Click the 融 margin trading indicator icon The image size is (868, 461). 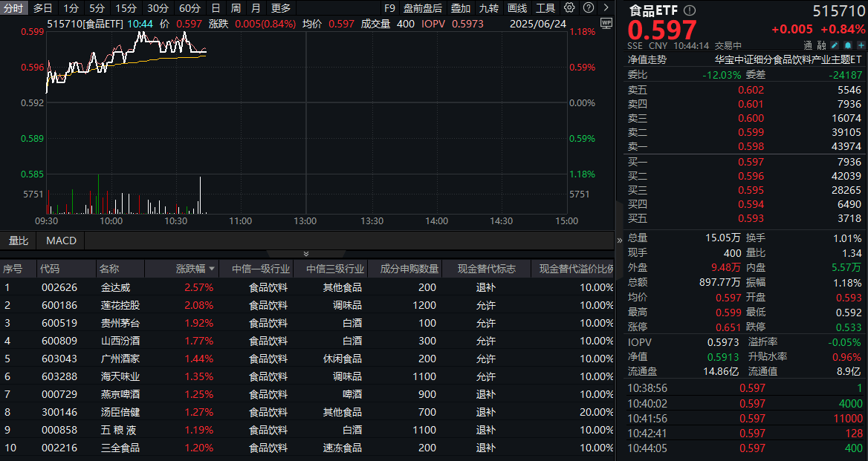(822, 45)
